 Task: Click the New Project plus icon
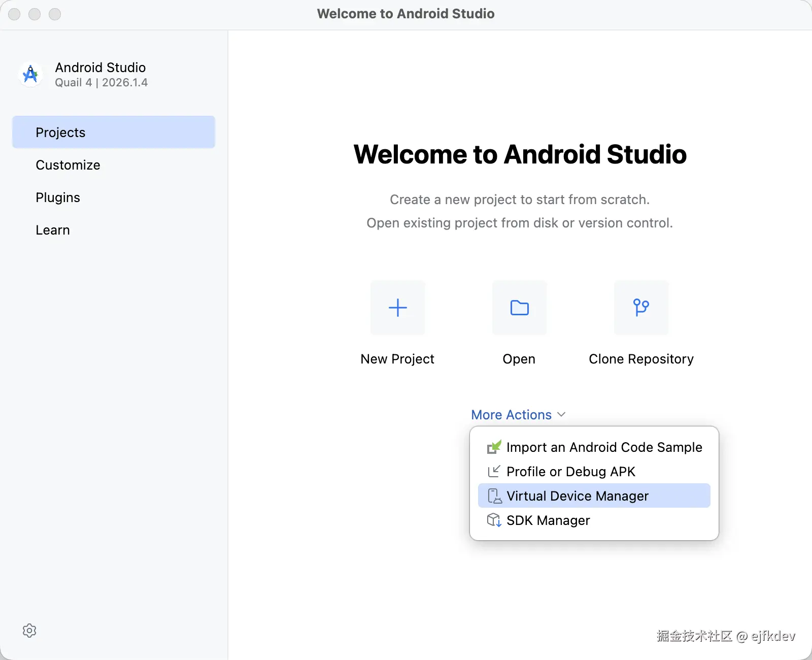(398, 308)
